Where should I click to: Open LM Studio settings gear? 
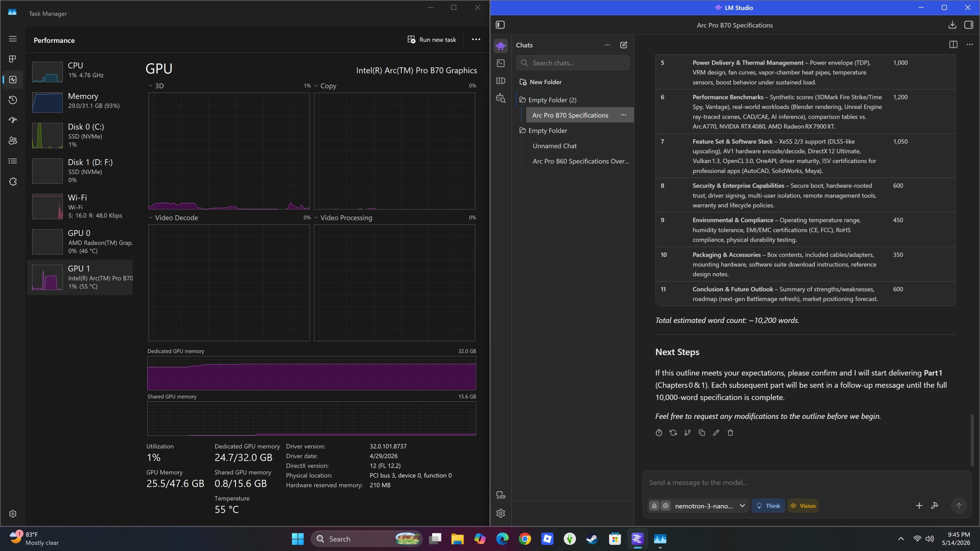click(501, 513)
